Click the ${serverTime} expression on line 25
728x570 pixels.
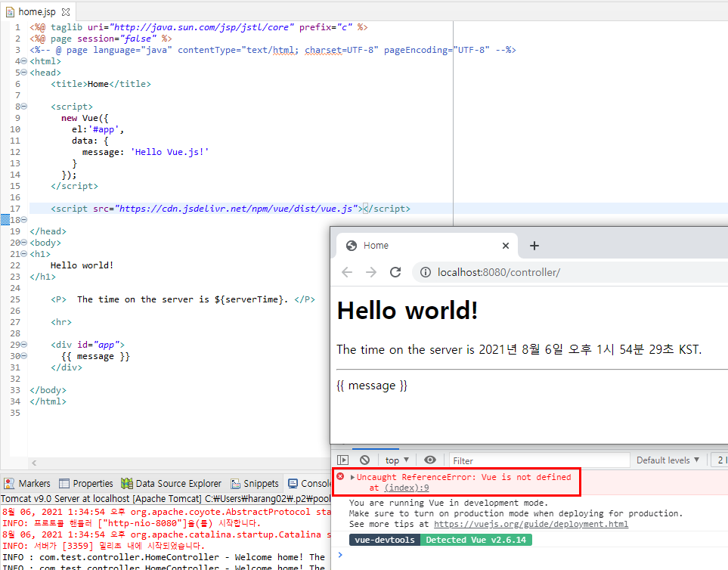pyautogui.click(x=249, y=299)
